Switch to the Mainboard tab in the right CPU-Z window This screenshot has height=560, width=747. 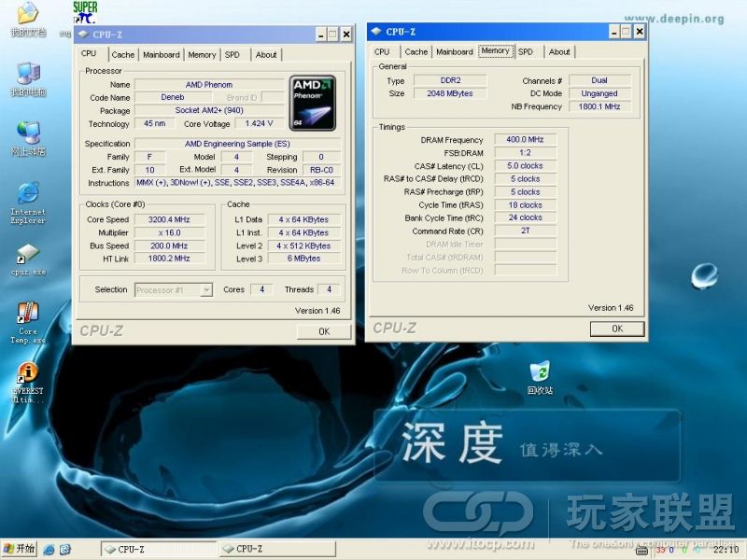(x=455, y=52)
